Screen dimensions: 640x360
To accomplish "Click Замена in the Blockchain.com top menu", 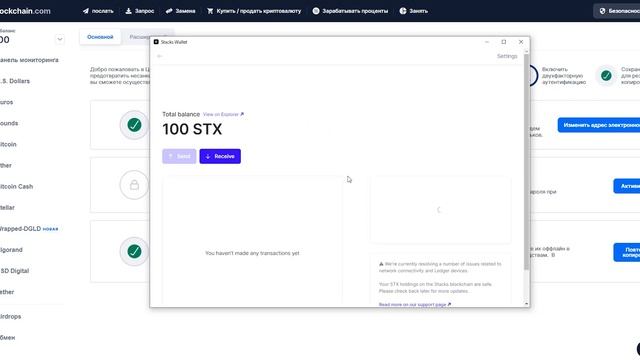I will 185,11.
